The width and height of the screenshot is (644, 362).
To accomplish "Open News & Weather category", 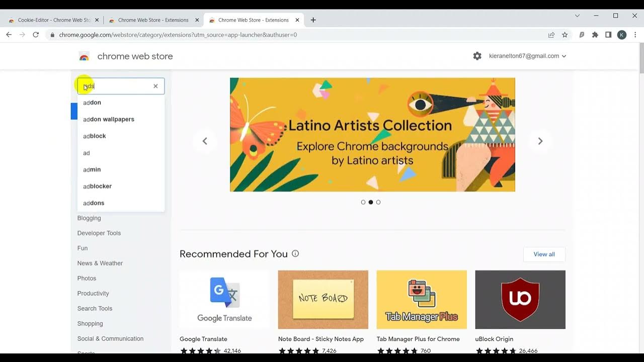I will coord(100,263).
